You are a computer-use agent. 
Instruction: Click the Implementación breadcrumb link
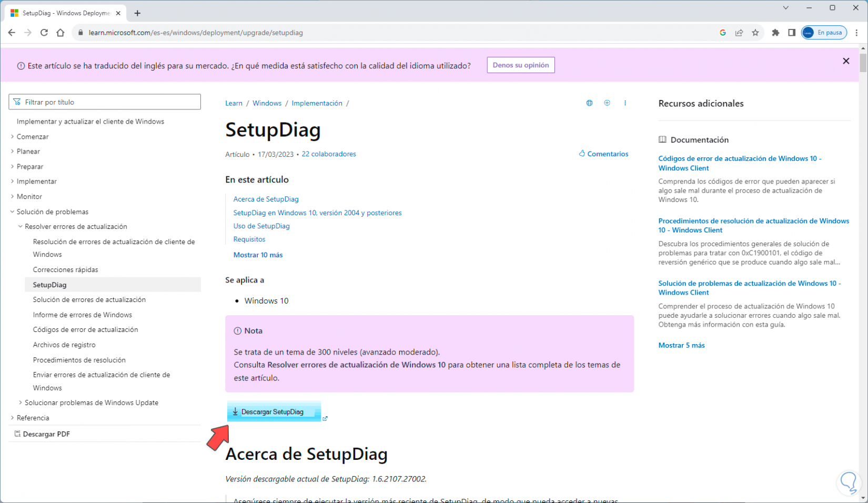click(x=317, y=103)
